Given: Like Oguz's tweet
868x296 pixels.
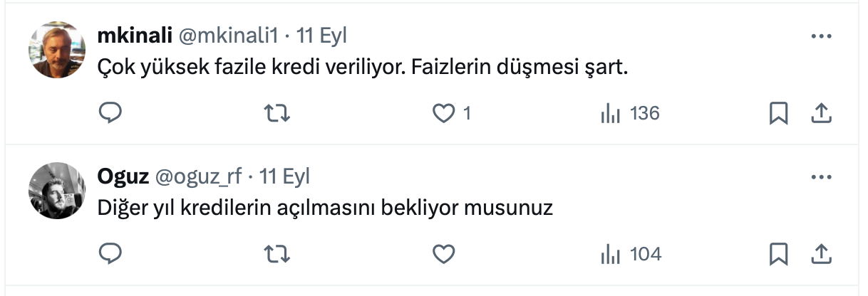Looking at the screenshot, I should [x=445, y=253].
